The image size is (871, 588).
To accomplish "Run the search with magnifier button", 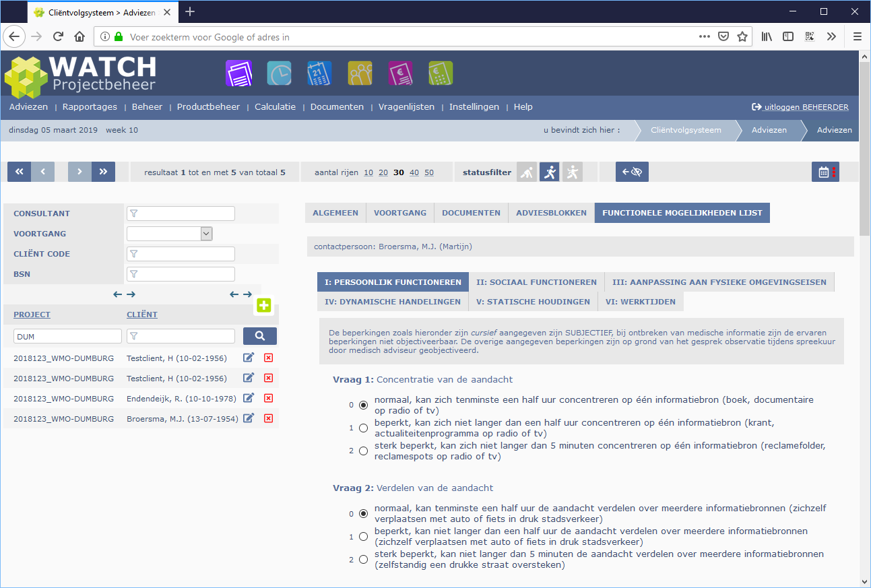I will click(260, 336).
